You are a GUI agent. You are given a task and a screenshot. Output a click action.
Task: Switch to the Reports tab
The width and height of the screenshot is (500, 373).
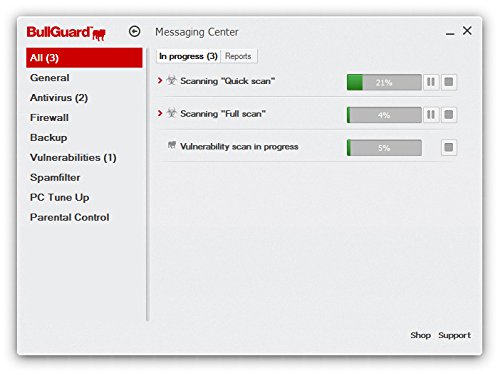coord(238,56)
